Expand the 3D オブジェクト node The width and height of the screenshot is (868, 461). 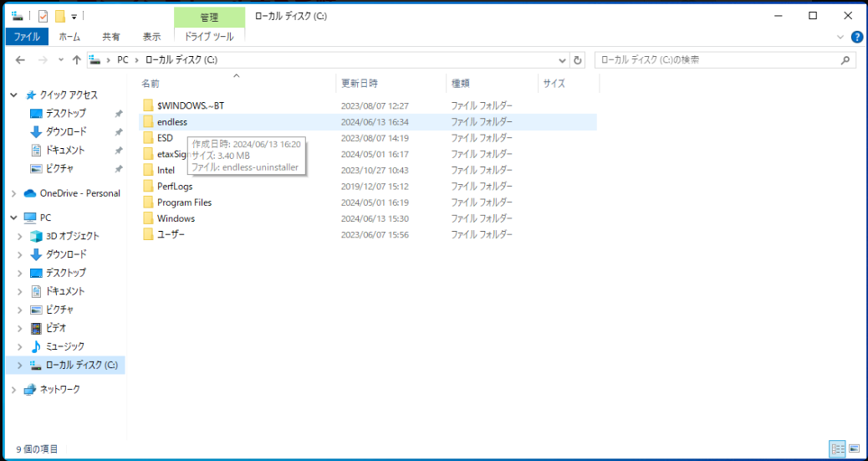20,236
